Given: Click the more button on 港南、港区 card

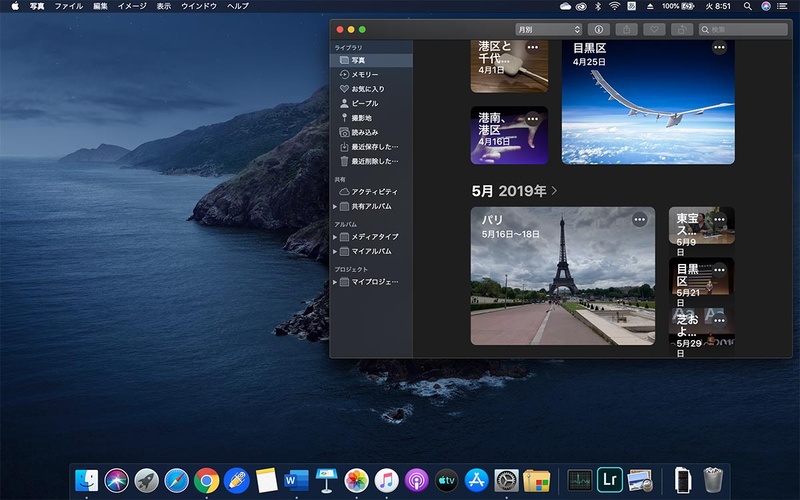Looking at the screenshot, I should pos(533,119).
